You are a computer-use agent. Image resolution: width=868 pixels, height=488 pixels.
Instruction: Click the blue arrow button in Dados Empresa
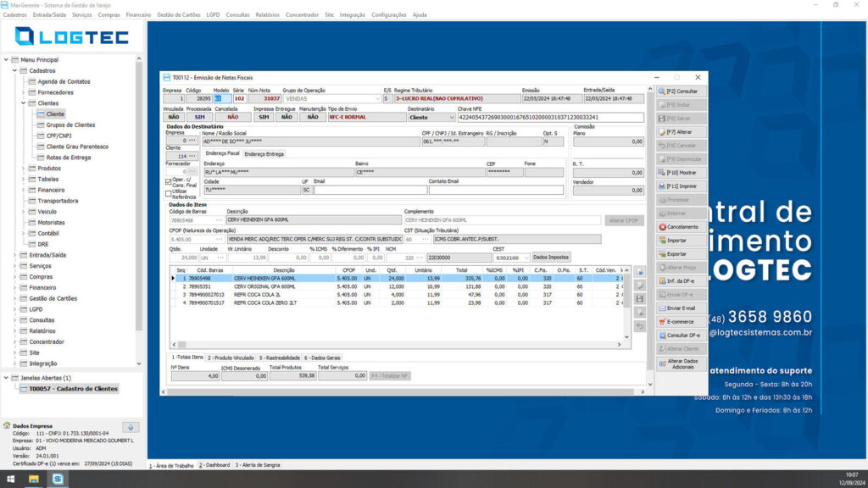131,427
